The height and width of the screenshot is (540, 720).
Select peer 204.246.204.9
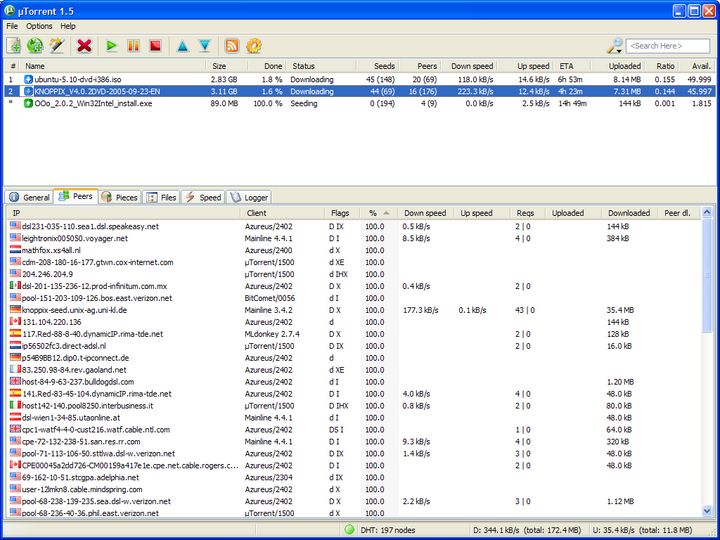355,274
